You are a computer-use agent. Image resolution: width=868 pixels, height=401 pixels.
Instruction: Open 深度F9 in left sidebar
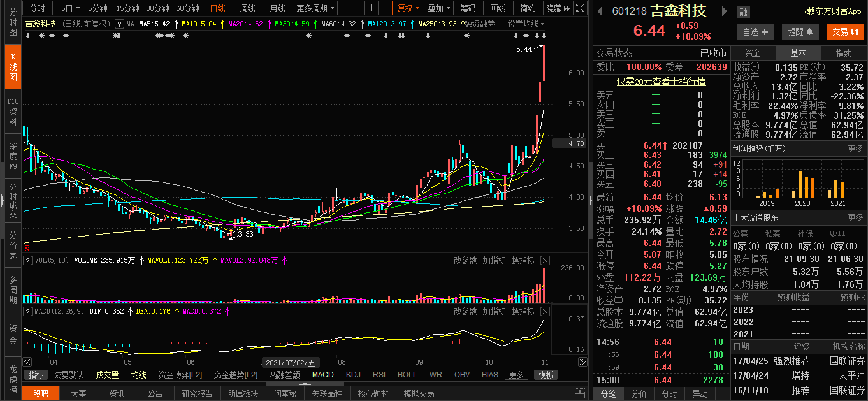[x=13, y=156]
